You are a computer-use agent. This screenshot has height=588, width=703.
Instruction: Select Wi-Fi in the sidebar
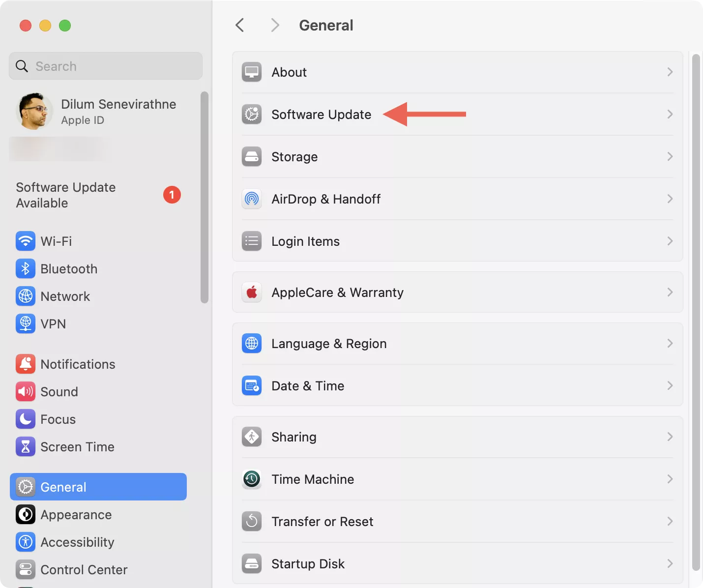[98, 241]
